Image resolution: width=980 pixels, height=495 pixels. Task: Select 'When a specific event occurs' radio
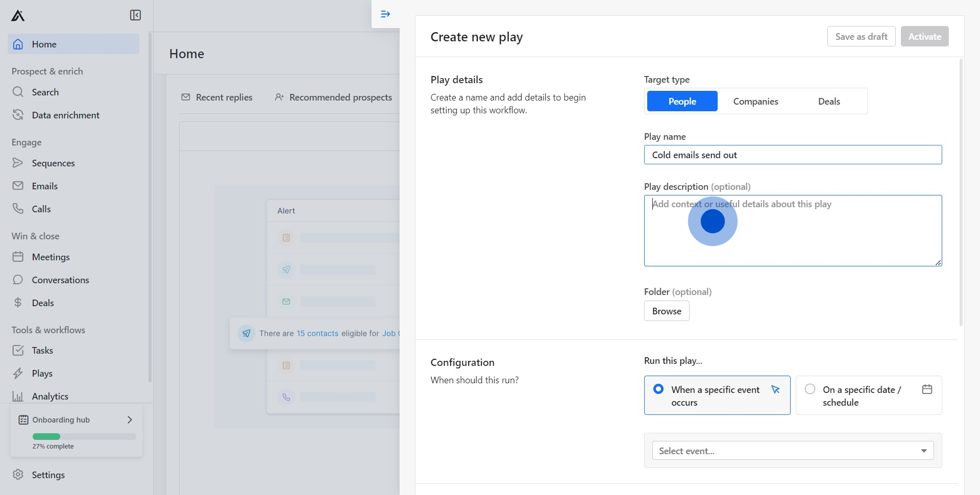[658, 389]
